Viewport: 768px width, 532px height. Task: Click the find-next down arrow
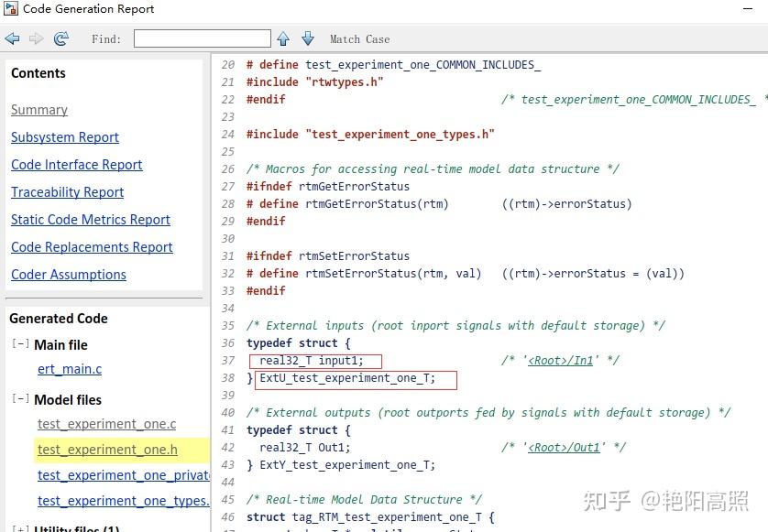click(x=308, y=38)
